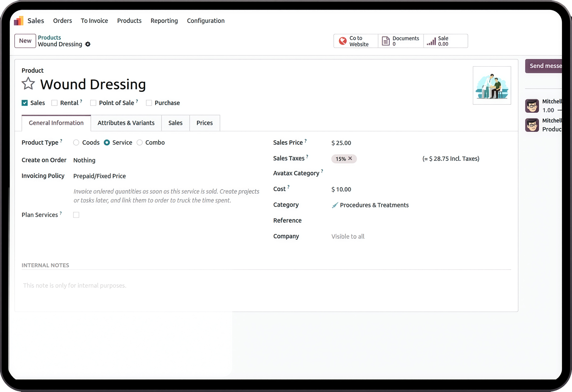Screen dimensions: 572x392
Task: Click the gear icon beside Wound Dressing breadcrumb
Action: (88, 44)
